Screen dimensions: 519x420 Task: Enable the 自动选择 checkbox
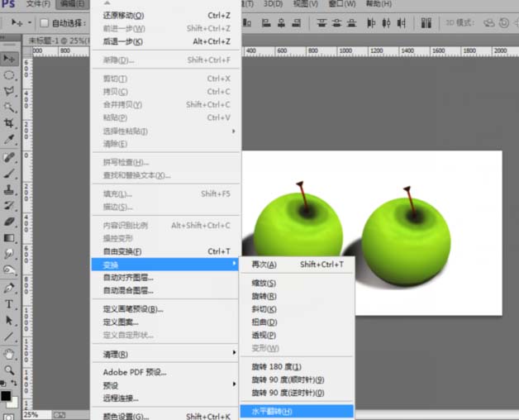tap(44, 23)
